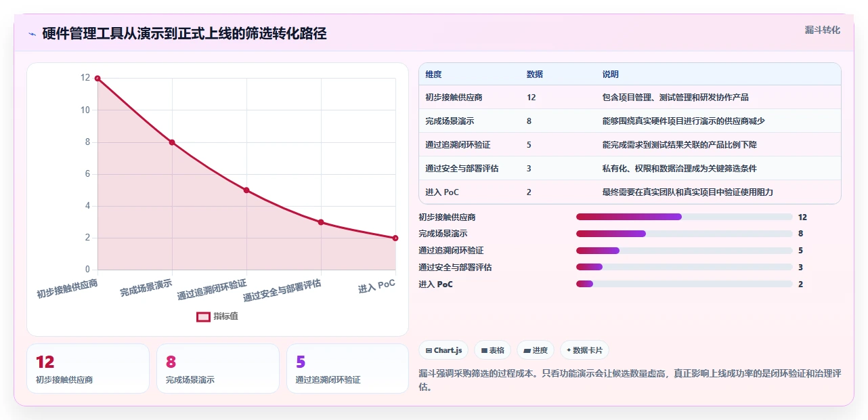Click the 漏斗转化 badge in the header
Screen dimensions: 868x420
point(822,30)
